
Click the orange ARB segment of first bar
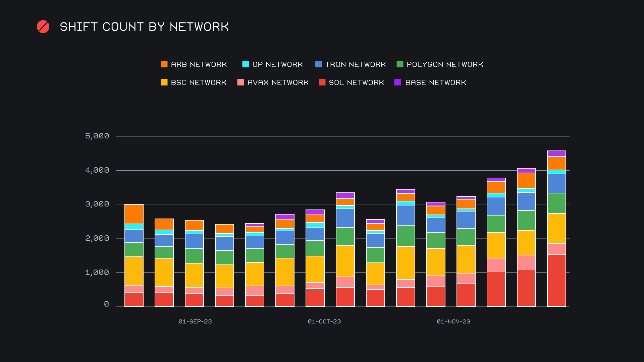click(134, 214)
